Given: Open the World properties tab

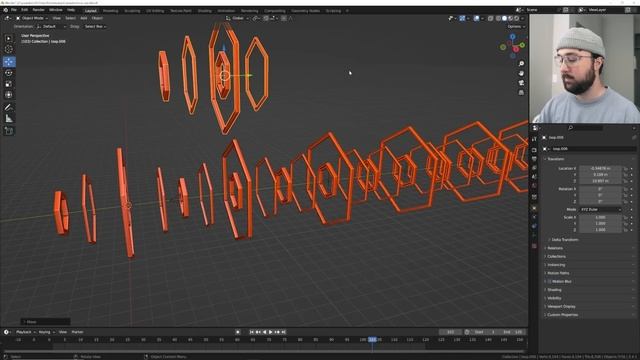Looking at the screenshot, I should (x=534, y=186).
